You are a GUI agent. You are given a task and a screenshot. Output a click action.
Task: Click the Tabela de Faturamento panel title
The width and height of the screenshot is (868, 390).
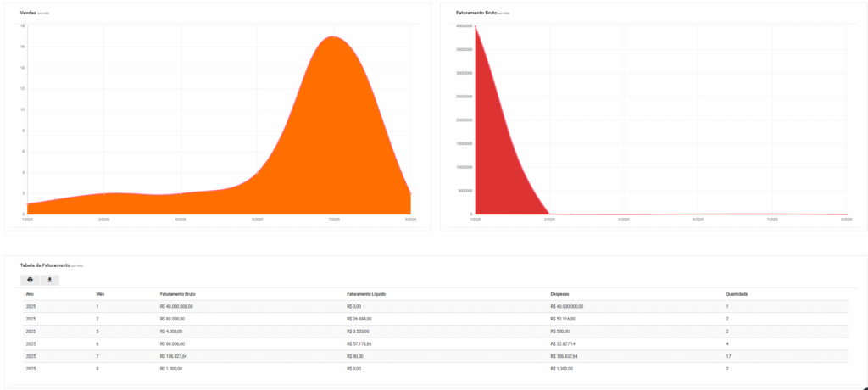46,265
